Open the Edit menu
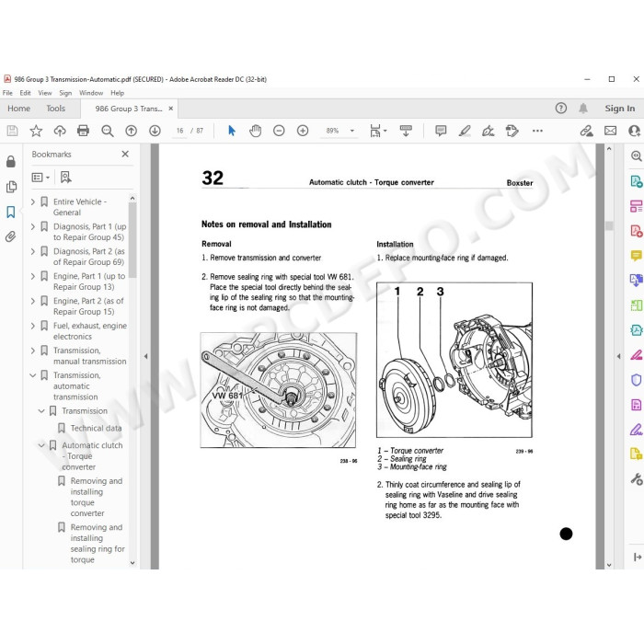644x644 pixels. (x=25, y=93)
